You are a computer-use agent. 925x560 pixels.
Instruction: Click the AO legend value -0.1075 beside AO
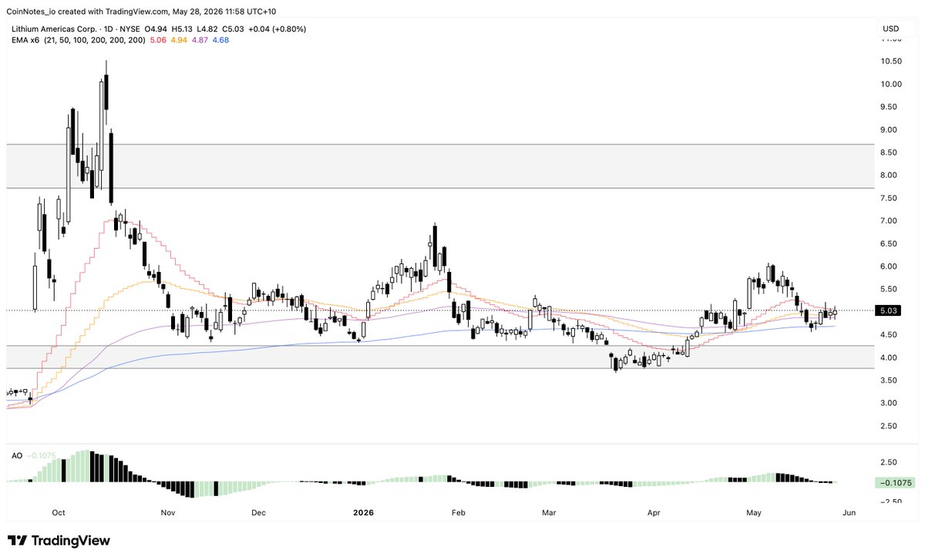(42, 456)
